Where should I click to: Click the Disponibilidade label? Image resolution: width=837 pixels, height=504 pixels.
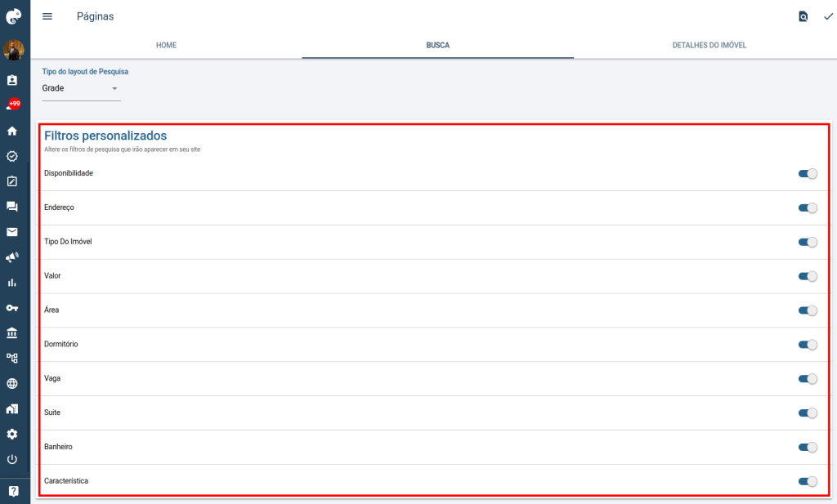pyautogui.click(x=69, y=173)
